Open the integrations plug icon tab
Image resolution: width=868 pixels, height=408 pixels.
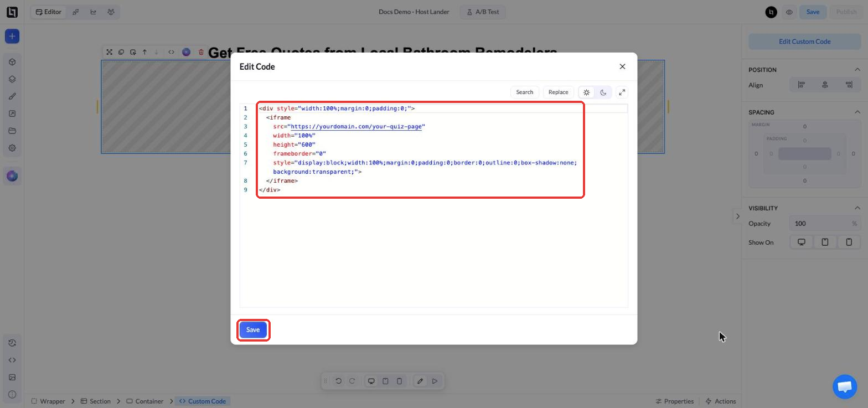point(76,12)
